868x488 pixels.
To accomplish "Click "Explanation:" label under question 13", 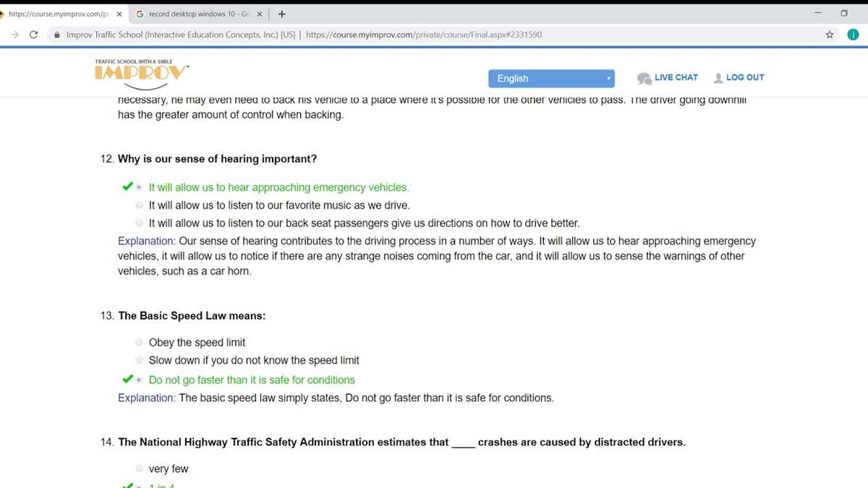I will 147,398.
